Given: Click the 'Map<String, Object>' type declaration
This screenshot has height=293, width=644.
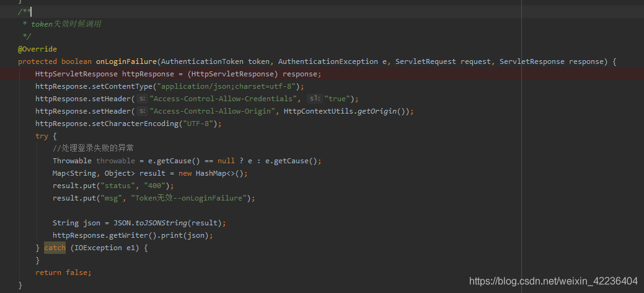Looking at the screenshot, I should [94, 173].
